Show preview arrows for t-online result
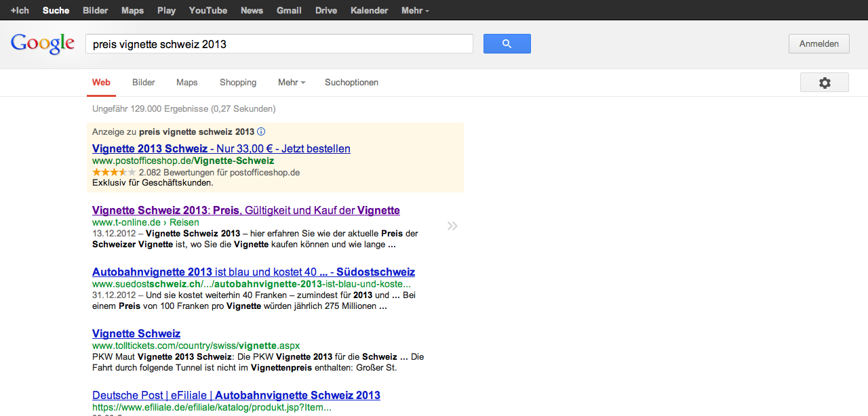Screen dimensions: 868x416 click(452, 226)
